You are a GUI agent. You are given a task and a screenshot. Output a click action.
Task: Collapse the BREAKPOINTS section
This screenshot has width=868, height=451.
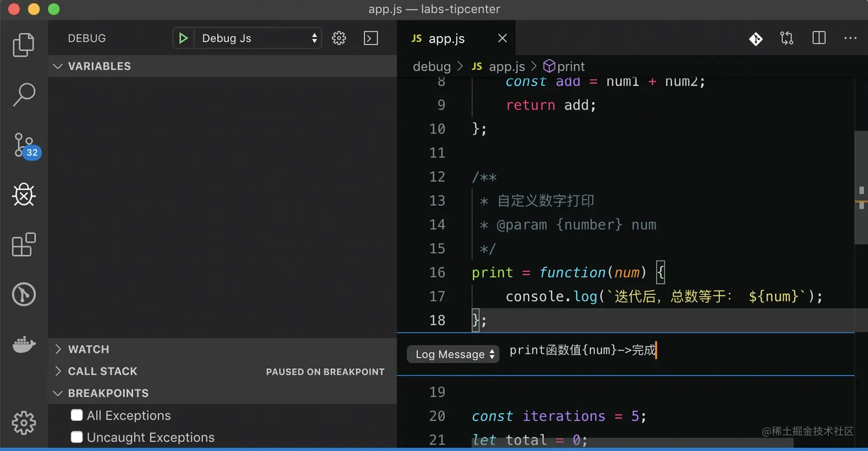222,393
